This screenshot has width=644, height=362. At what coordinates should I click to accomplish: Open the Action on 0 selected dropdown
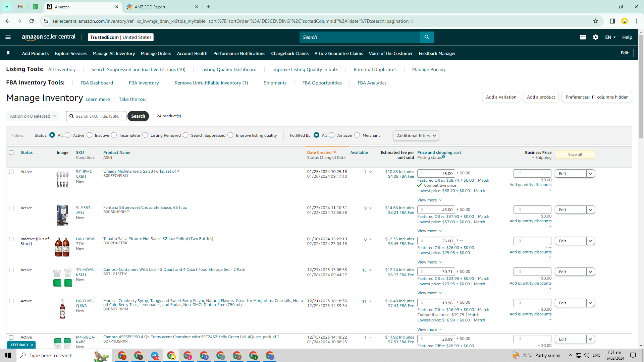coord(33,116)
